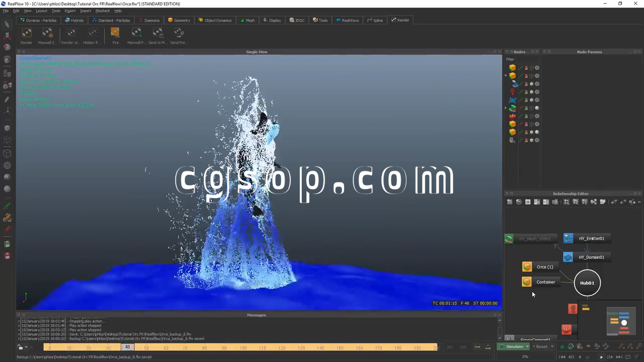The width and height of the screenshot is (644, 362).
Task: Toggle shading sphere on first Nodes row
Action: [x=537, y=68]
